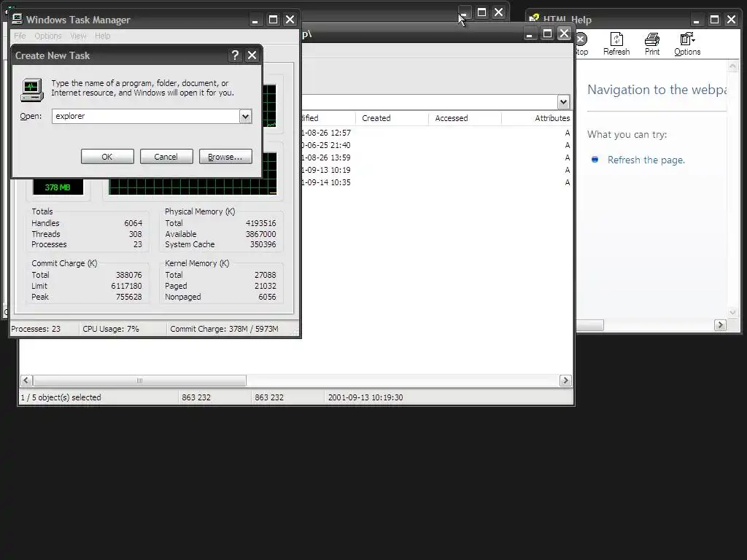
Task: Click HTML Help vertical scroll up arrow
Action: (x=732, y=66)
